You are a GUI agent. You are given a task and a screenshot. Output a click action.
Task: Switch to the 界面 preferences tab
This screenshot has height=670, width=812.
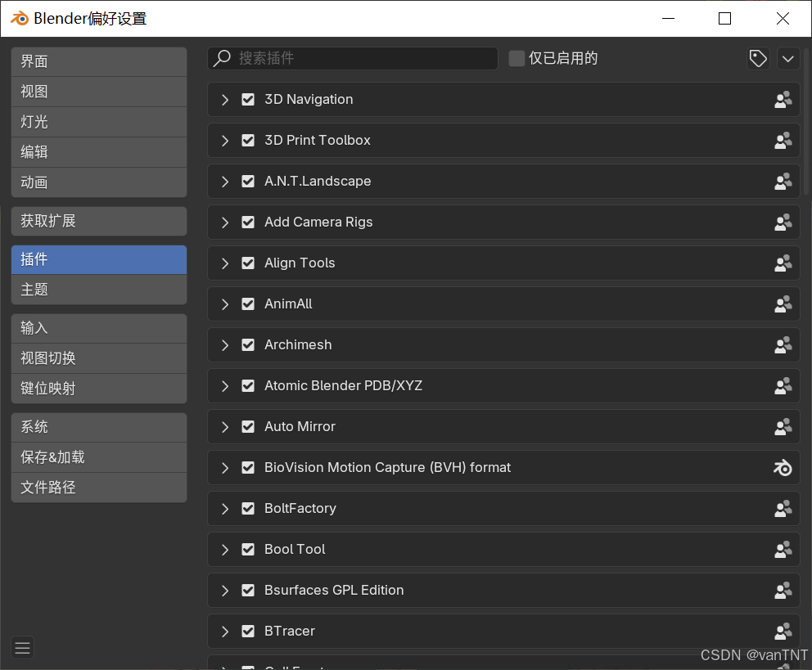point(99,61)
